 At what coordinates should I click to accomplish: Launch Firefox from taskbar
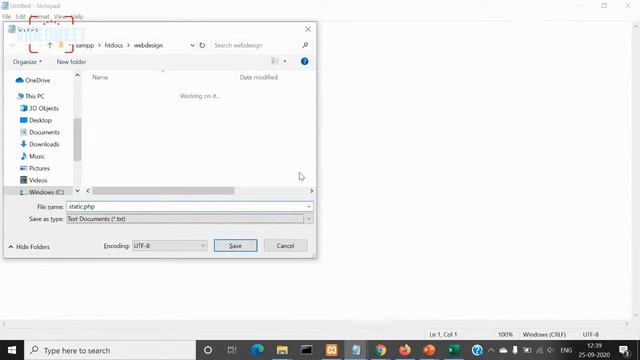click(405, 350)
